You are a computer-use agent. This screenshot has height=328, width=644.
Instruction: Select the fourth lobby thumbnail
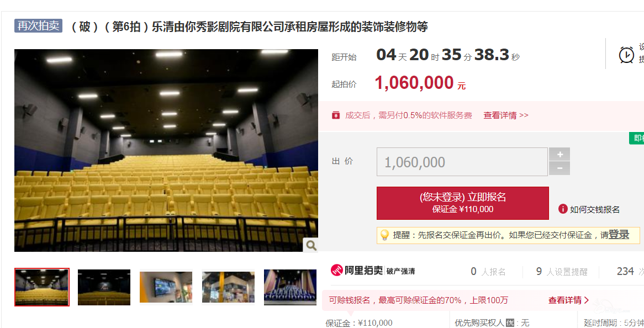click(228, 287)
